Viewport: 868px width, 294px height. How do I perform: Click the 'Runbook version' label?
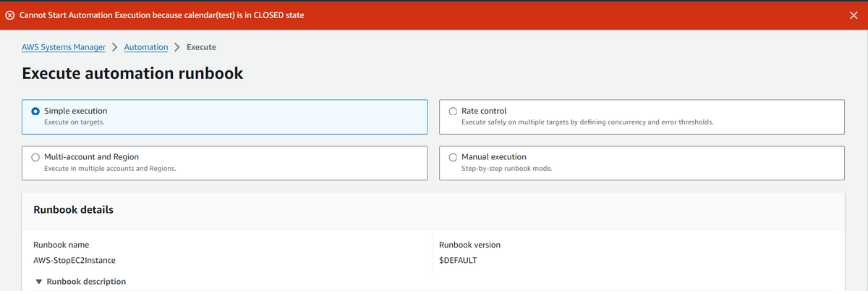469,245
